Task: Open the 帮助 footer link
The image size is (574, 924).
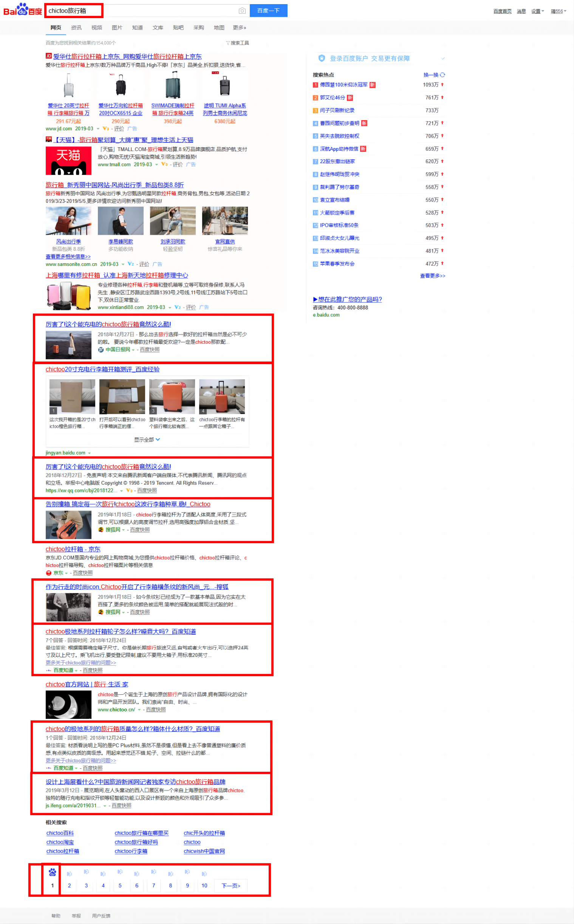Action: (x=56, y=916)
